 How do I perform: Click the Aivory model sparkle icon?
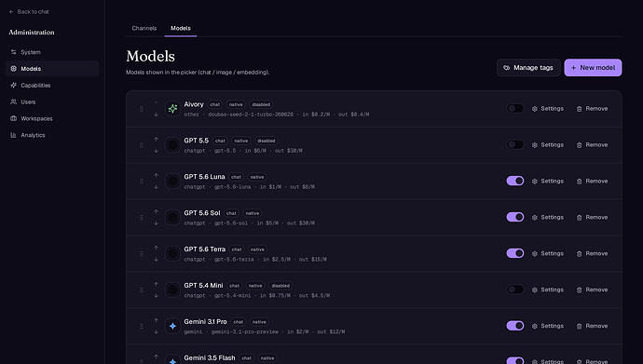172,109
